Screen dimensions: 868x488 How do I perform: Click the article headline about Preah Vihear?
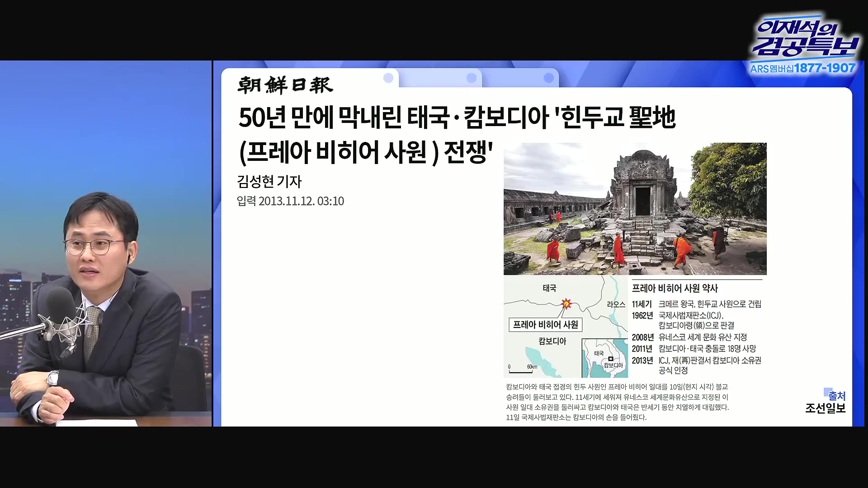click(x=457, y=118)
